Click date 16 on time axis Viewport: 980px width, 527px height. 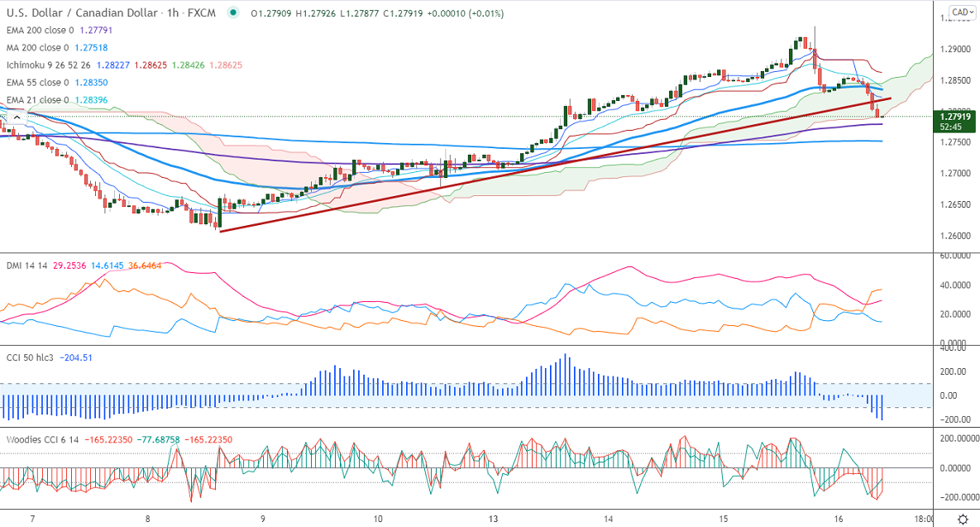(x=839, y=519)
